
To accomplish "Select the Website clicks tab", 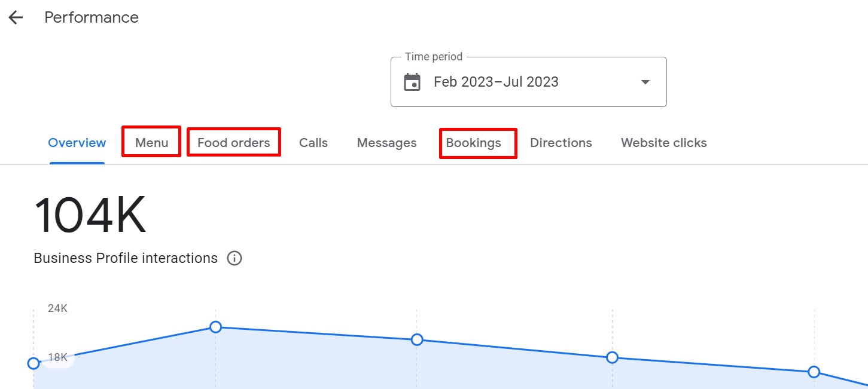I will (663, 143).
